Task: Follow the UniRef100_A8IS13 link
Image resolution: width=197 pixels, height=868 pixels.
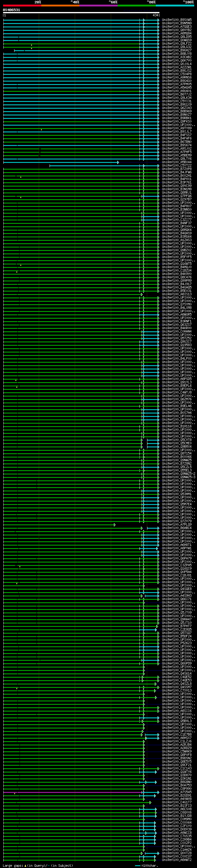Action: pyautogui.click(x=177, y=294)
